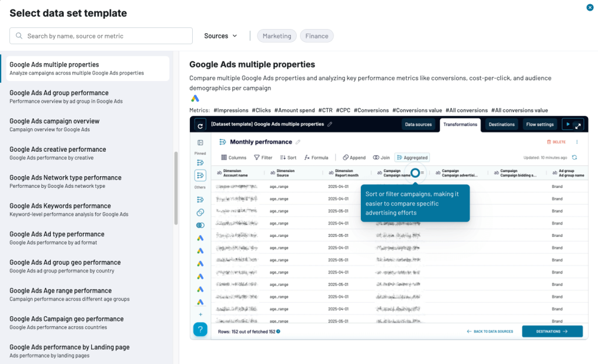Collapse the preview sidebar panel icon
The height and width of the screenshot is (364, 598).
point(200,142)
